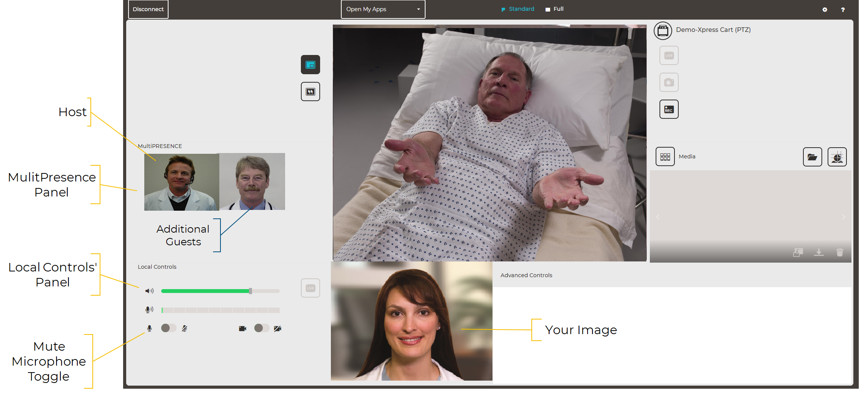Image resolution: width=868 pixels, height=406 pixels.
Task: Toggle the camera on/off switch
Action: point(261,328)
